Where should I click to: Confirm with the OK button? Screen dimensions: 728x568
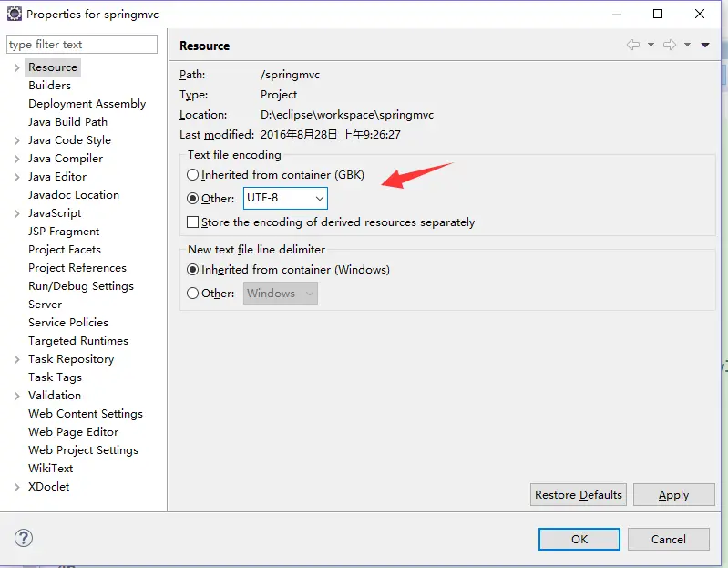tap(579, 539)
